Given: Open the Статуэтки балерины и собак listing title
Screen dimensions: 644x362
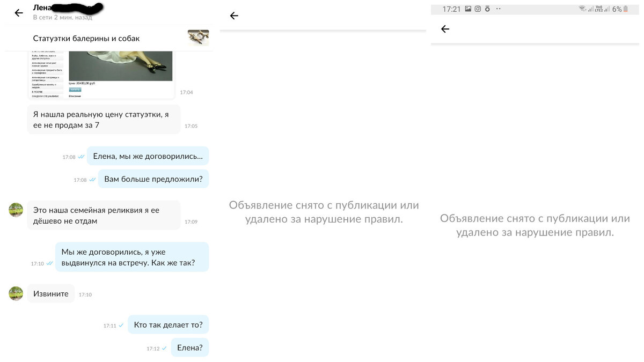Looking at the screenshot, I should pyautogui.click(x=86, y=39).
